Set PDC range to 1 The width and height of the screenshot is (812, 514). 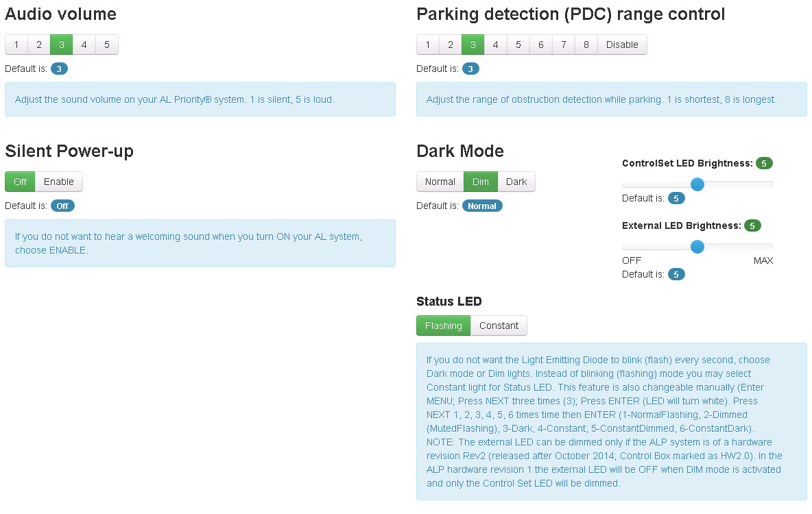[428, 45]
